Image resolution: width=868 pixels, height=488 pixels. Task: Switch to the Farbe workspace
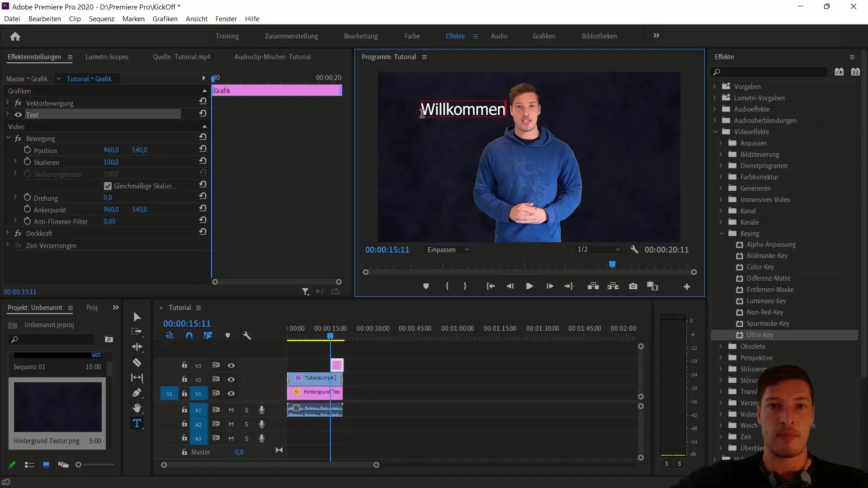[412, 36]
